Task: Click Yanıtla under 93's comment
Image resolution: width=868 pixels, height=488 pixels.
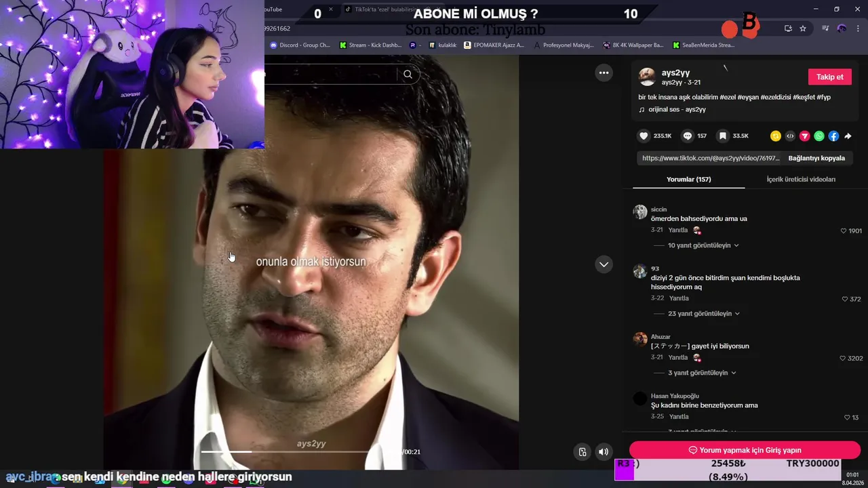Action: click(x=679, y=298)
